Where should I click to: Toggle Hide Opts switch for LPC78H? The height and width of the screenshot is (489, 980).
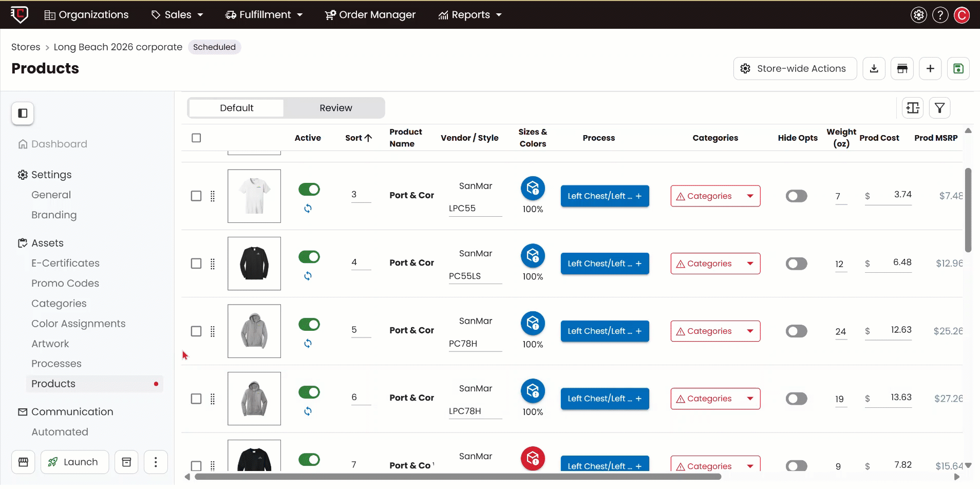[797, 399]
